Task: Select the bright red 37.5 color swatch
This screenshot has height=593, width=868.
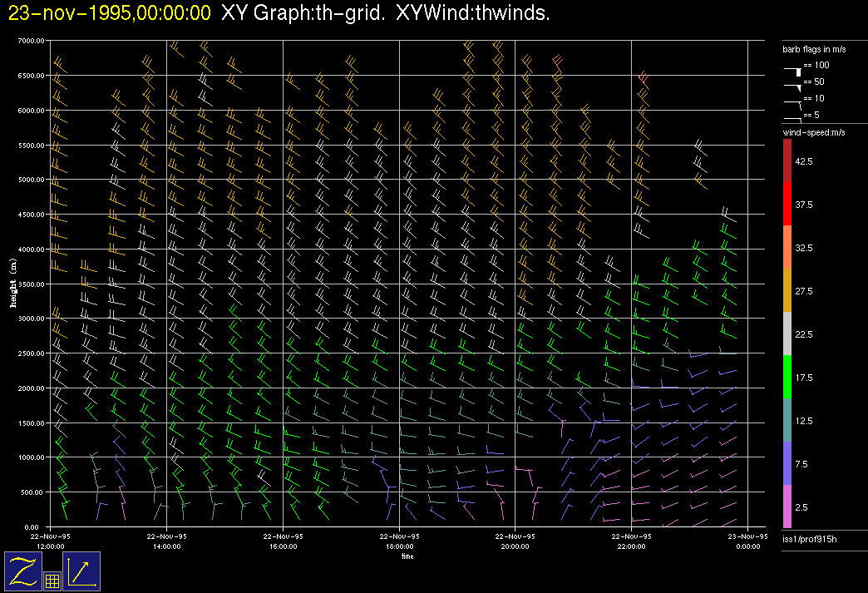Action: click(x=787, y=204)
